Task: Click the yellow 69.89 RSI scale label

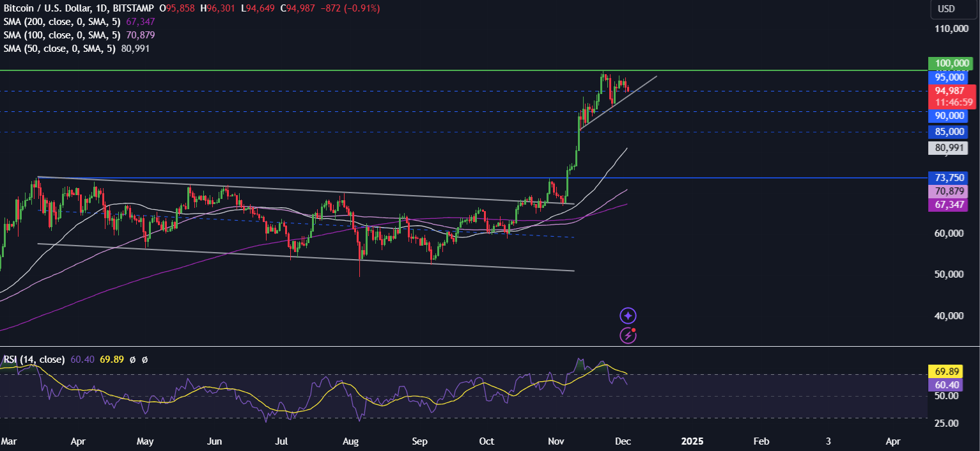Action: pyautogui.click(x=948, y=371)
